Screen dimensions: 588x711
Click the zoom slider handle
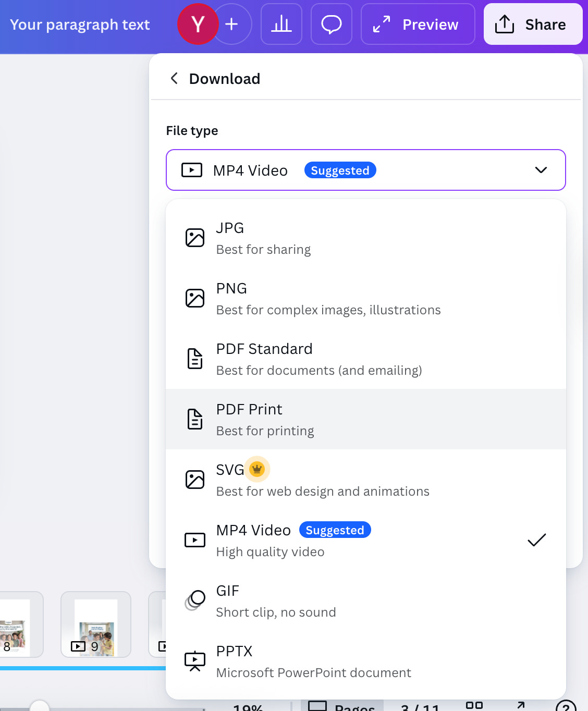39,707
